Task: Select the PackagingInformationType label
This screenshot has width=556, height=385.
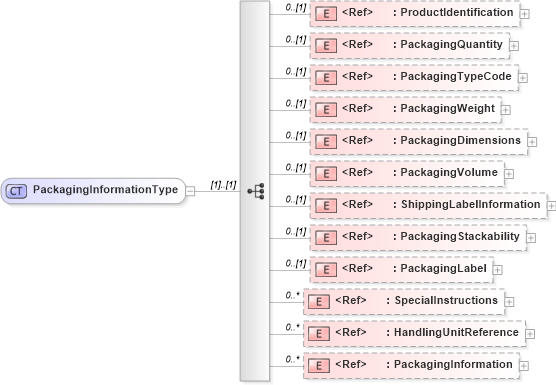Action: pos(105,190)
